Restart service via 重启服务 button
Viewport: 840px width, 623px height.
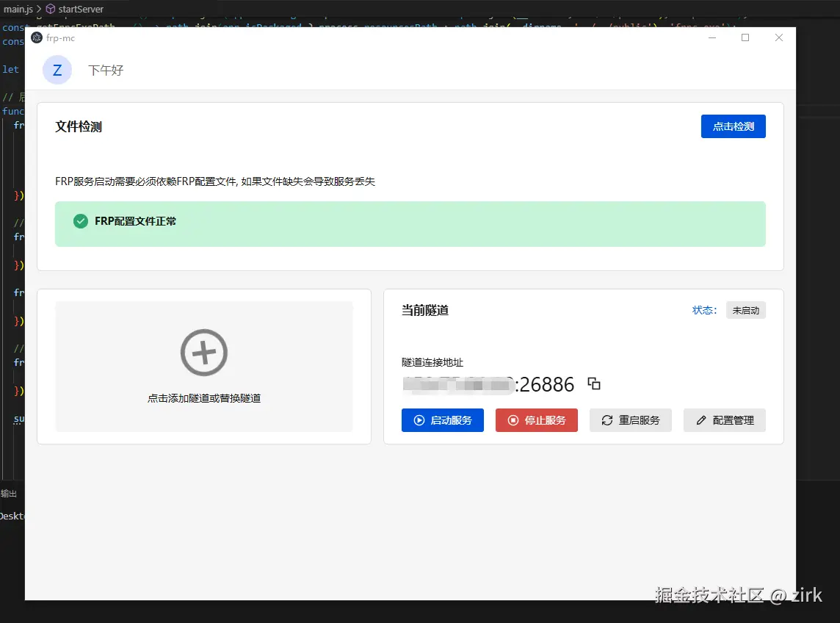tap(631, 420)
